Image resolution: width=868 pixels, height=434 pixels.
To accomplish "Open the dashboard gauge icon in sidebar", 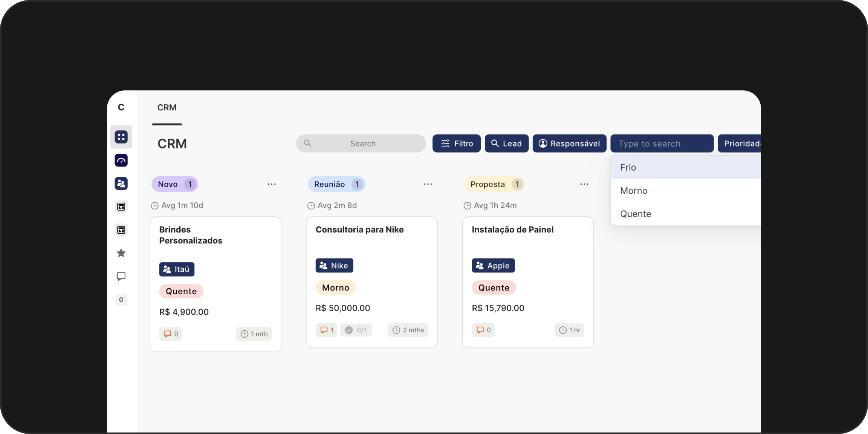I will 121,160.
